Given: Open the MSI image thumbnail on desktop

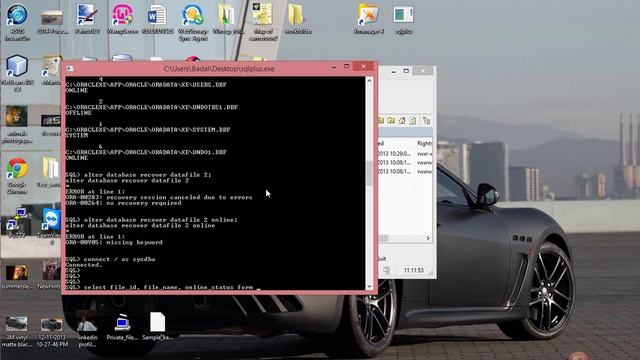Looking at the screenshot, I should point(51,121).
